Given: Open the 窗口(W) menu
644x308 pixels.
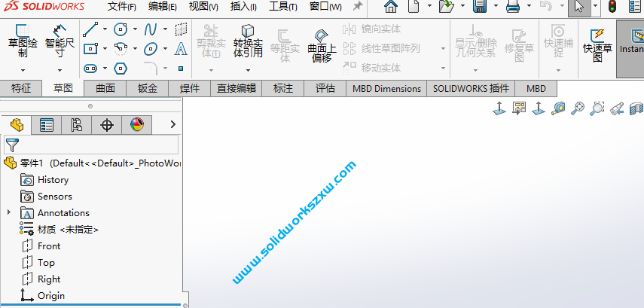Looking at the screenshot, I should [325, 7].
